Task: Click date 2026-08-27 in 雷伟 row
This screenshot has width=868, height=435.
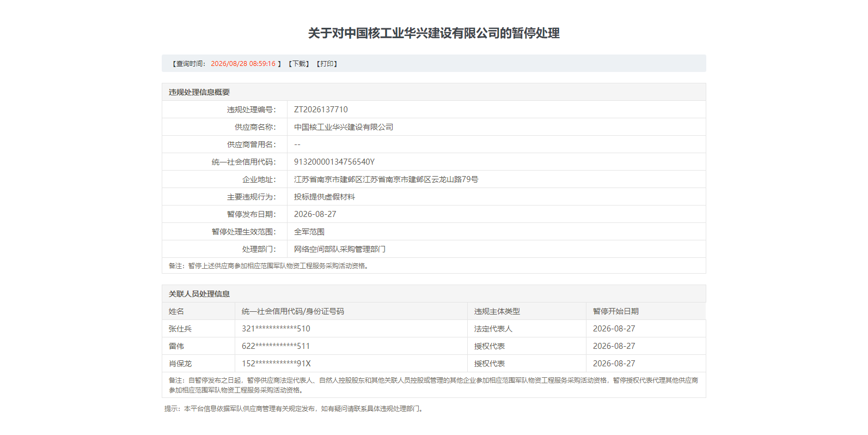Action: click(614, 346)
